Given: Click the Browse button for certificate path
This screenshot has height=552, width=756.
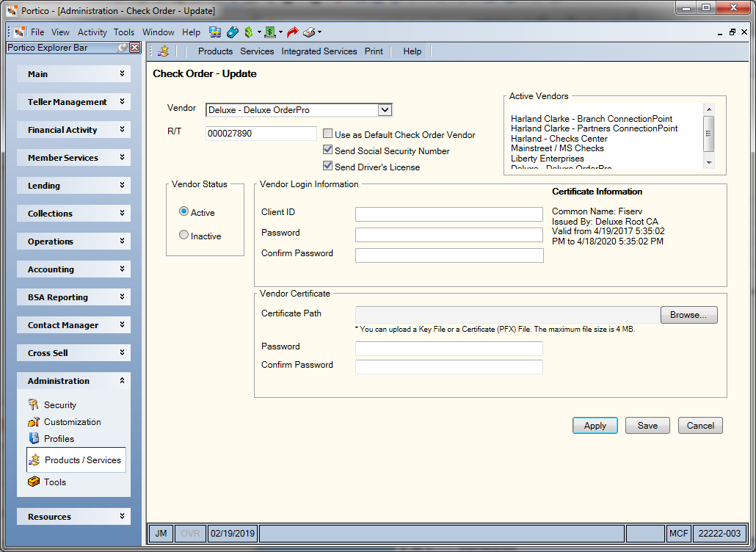Looking at the screenshot, I should click(x=688, y=315).
